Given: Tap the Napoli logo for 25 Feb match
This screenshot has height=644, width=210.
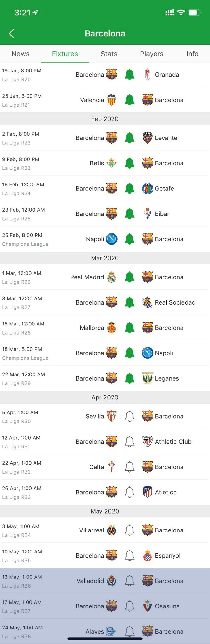Looking at the screenshot, I should point(111,239).
